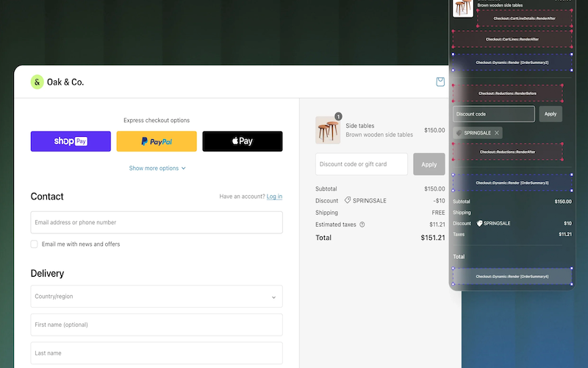
Task: Select the Last name field
Action: [x=157, y=353]
